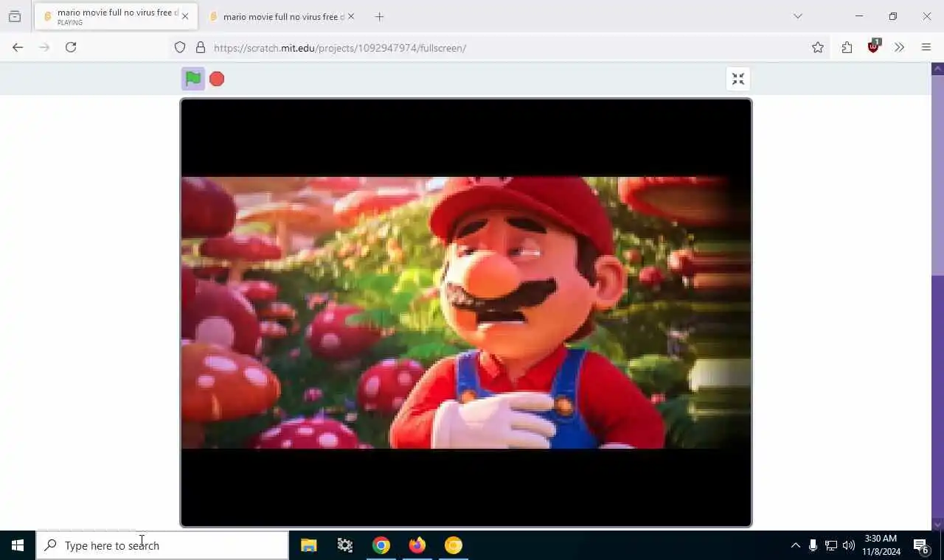Open Settings gear in the taskbar
Screen dimensions: 944x560
pyautogui.click(x=344, y=545)
